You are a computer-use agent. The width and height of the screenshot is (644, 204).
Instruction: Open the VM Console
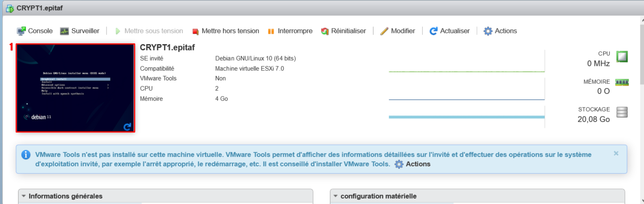pos(35,31)
